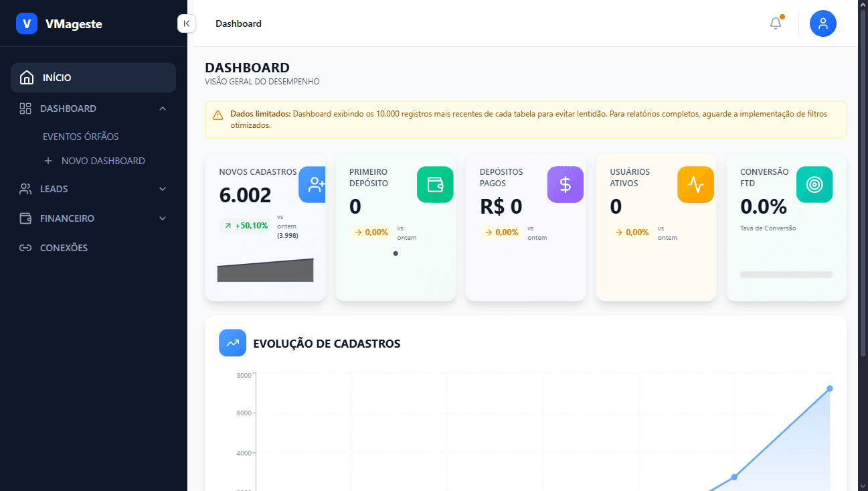Toggle the Dashboard section in the sidebar
Viewport: 868px width, 491px height.
[94, 108]
